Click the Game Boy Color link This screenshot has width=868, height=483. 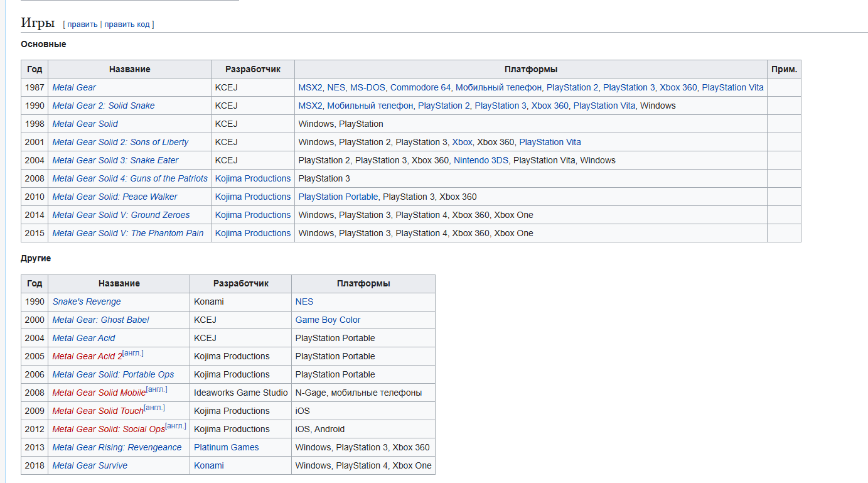pos(328,320)
